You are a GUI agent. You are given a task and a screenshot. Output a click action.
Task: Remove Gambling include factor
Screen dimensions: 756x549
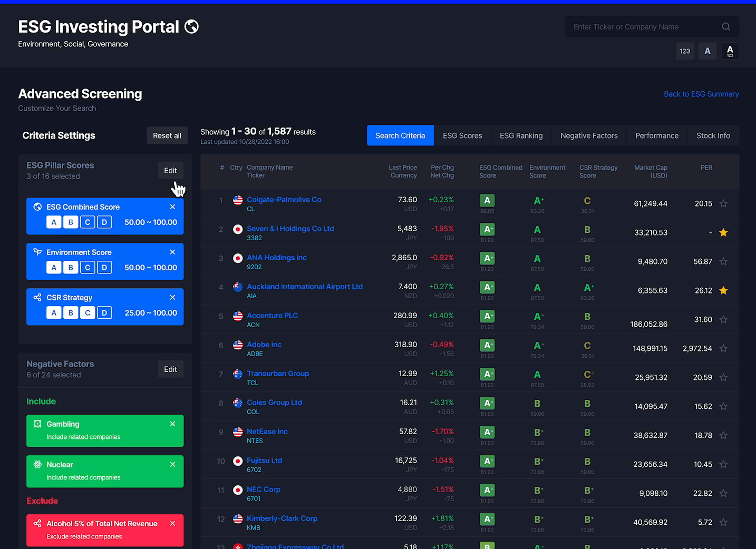pyautogui.click(x=172, y=424)
